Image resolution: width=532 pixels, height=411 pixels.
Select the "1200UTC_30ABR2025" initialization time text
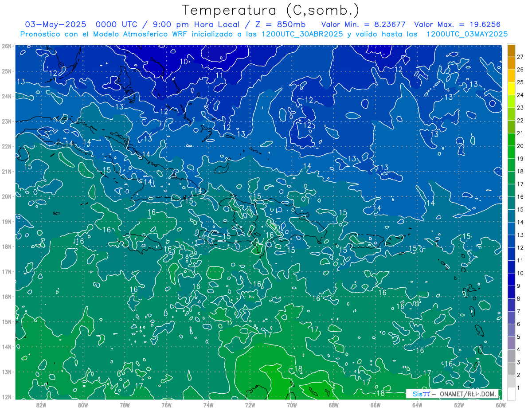click(x=302, y=34)
